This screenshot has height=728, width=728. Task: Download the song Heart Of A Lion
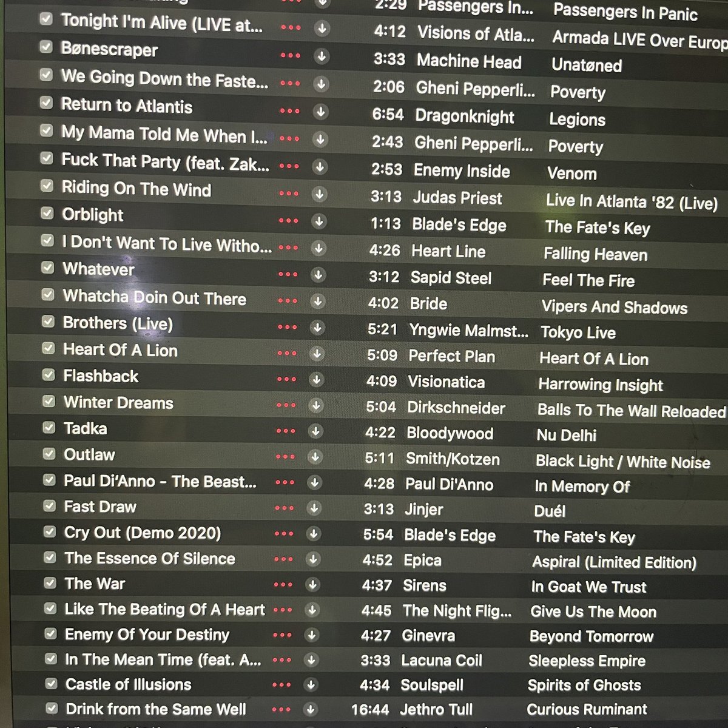316,354
